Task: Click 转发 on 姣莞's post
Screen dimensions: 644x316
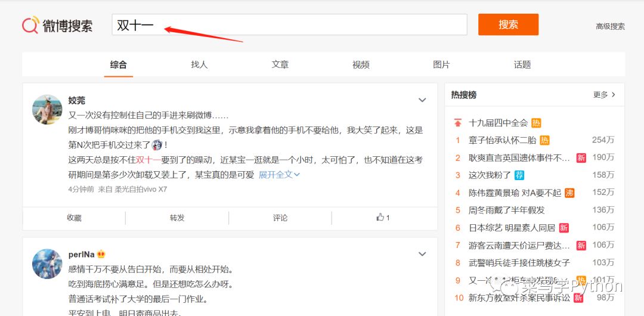Action: [x=177, y=218]
